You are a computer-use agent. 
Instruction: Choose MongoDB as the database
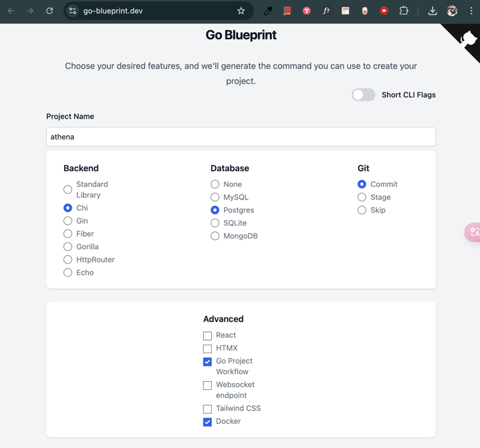pyautogui.click(x=215, y=236)
